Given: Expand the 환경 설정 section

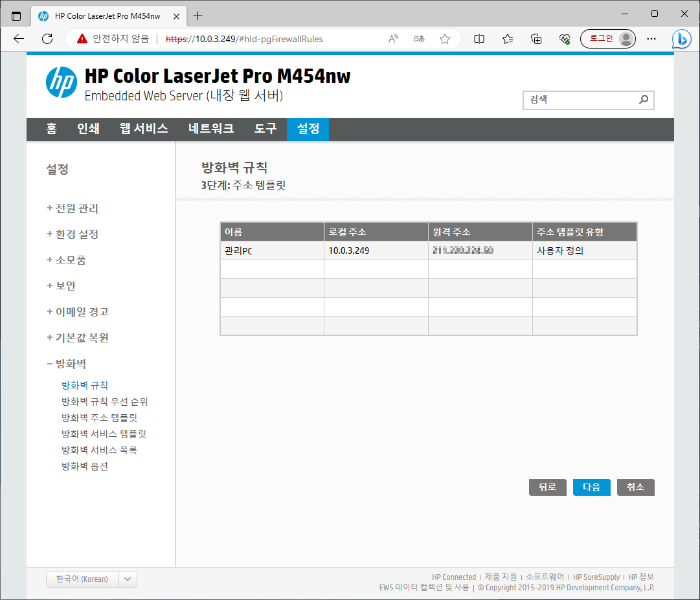Looking at the screenshot, I should point(73,234).
